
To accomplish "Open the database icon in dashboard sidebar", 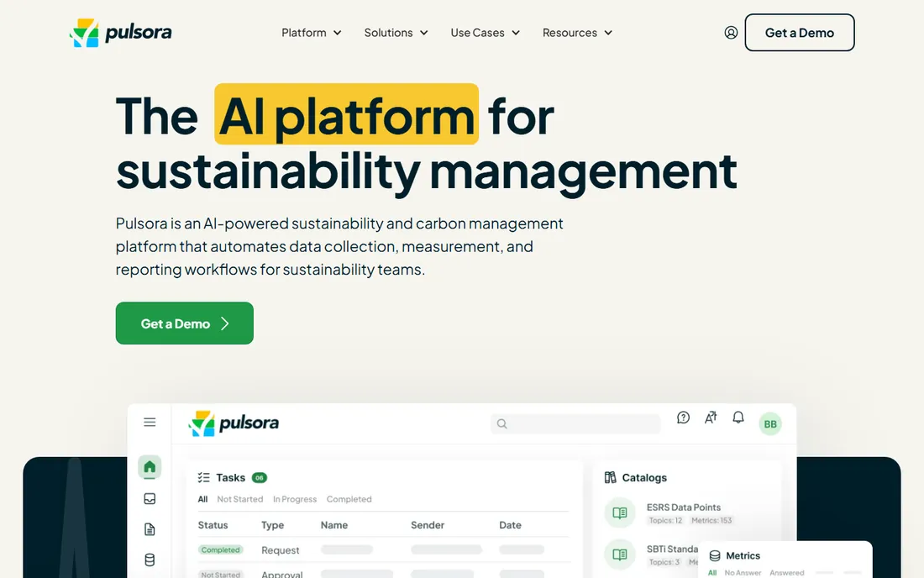I will [150, 560].
